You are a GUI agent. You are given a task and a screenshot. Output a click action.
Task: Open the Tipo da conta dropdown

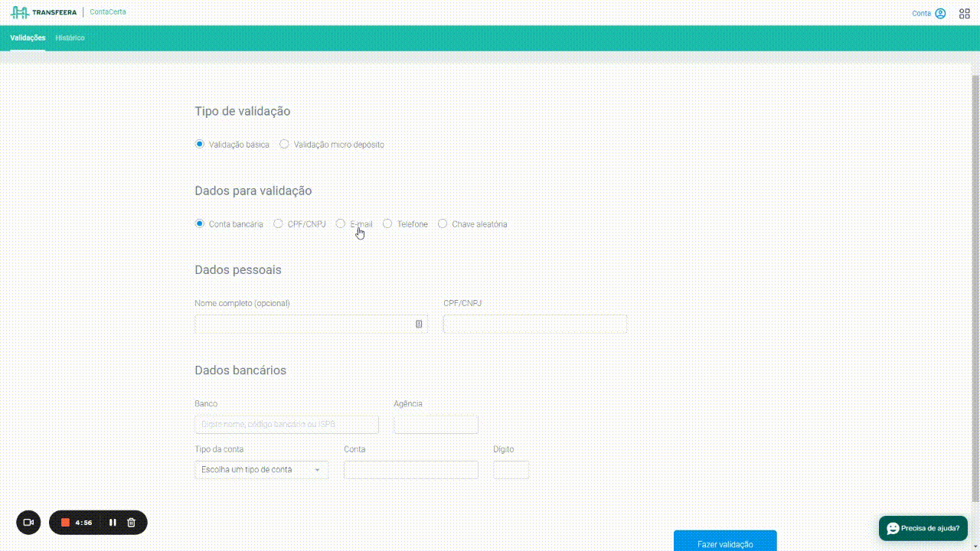[x=261, y=469]
